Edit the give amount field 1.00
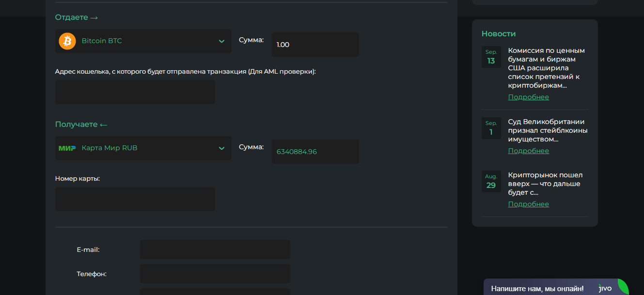644x295 pixels. [315, 45]
